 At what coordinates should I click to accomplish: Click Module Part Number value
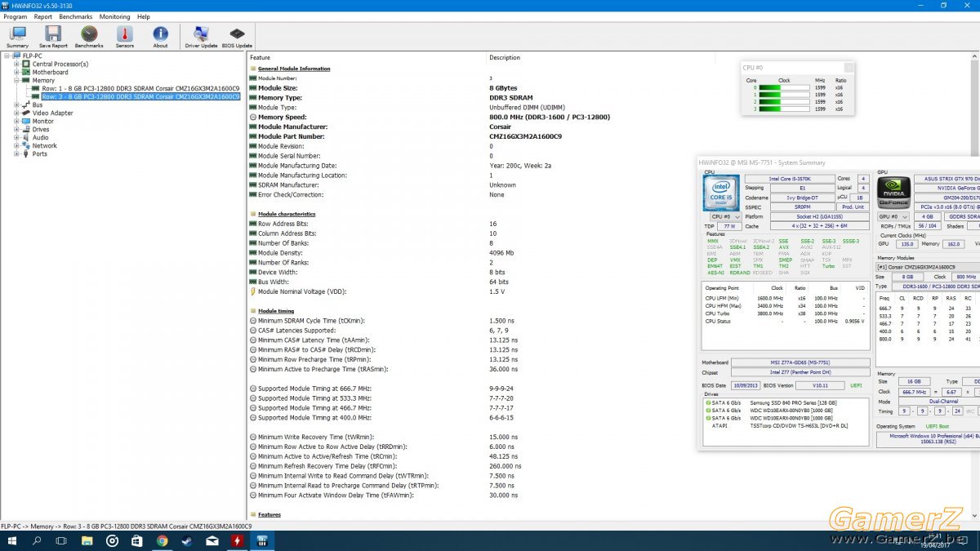[x=525, y=136]
